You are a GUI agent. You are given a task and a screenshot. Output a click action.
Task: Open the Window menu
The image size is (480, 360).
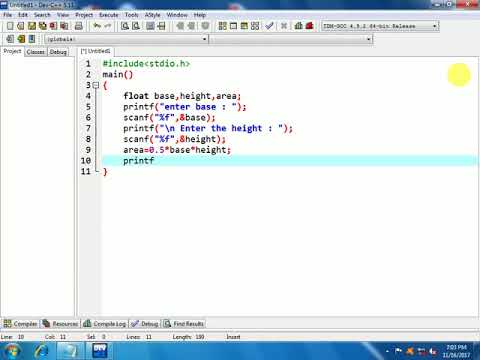pyautogui.click(x=177, y=15)
